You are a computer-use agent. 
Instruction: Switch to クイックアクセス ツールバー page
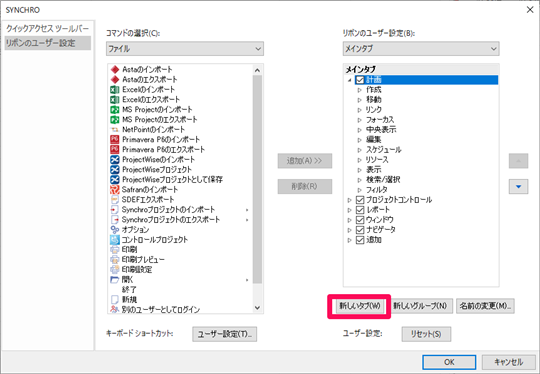click(48, 28)
